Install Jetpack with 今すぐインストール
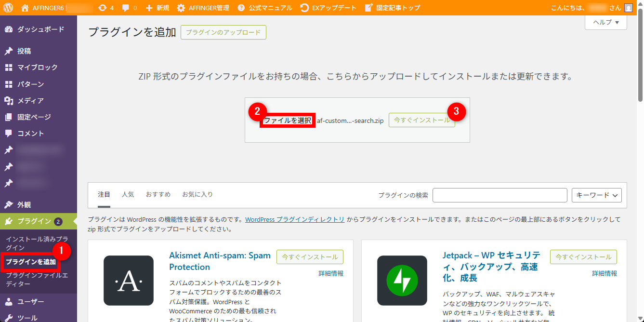 pyautogui.click(x=584, y=257)
